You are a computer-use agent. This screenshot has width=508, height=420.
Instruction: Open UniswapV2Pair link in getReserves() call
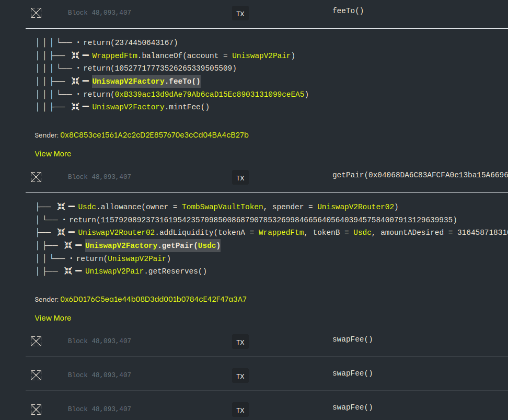(114, 271)
